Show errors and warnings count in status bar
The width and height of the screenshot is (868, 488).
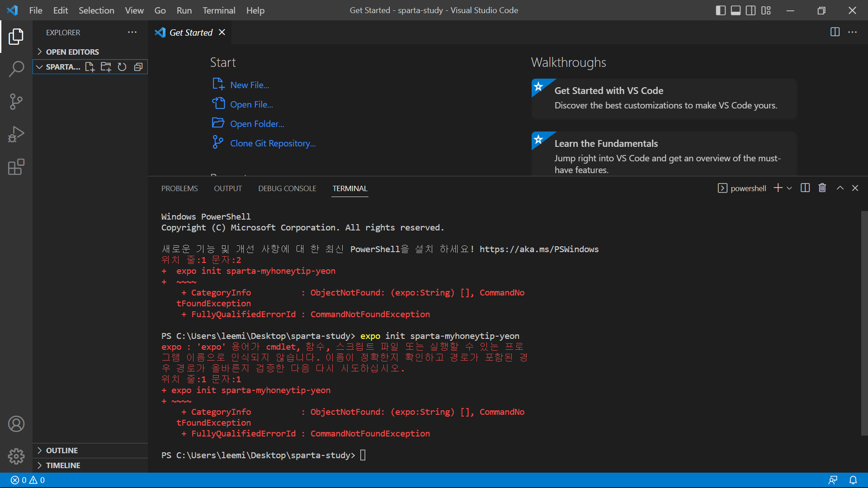[28, 480]
